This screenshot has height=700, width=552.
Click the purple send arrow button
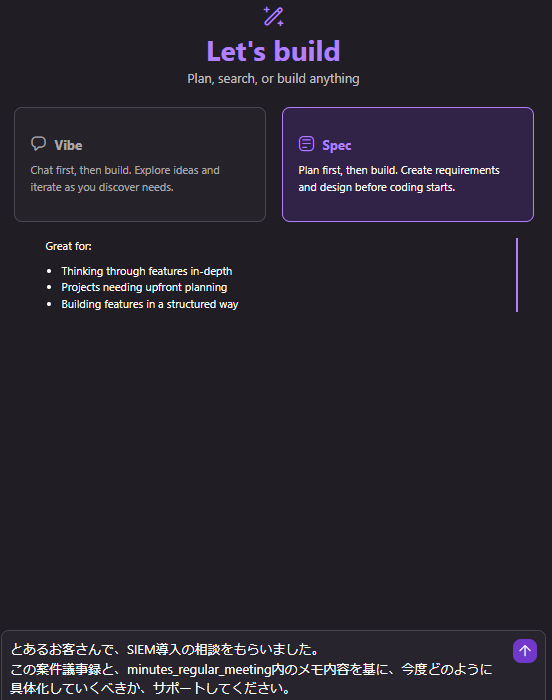[x=525, y=651]
